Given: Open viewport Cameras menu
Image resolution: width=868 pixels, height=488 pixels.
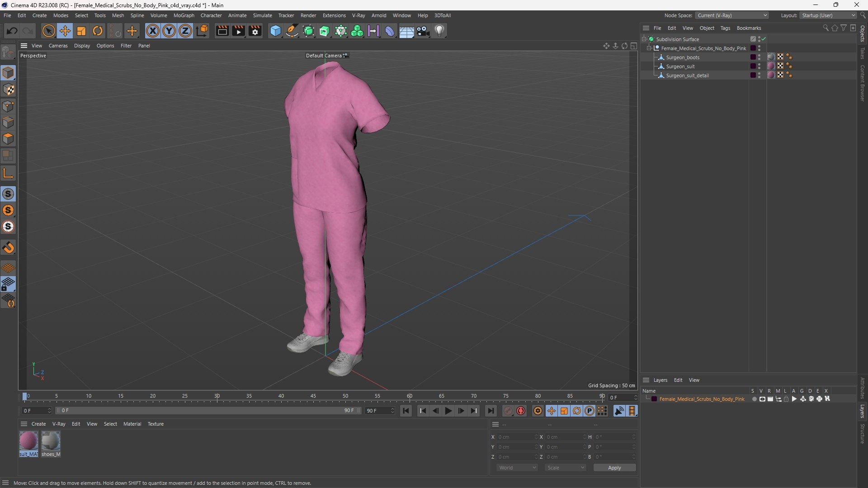Looking at the screenshot, I should [58, 46].
